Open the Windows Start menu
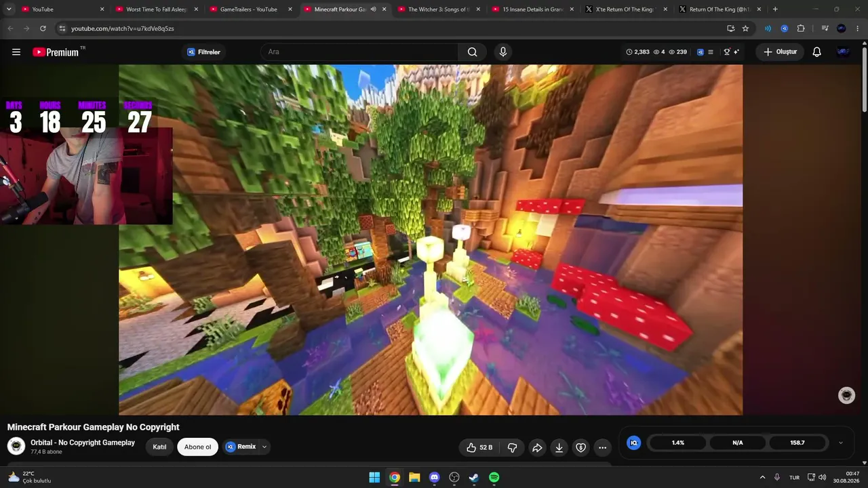The image size is (868, 488). pyautogui.click(x=374, y=478)
